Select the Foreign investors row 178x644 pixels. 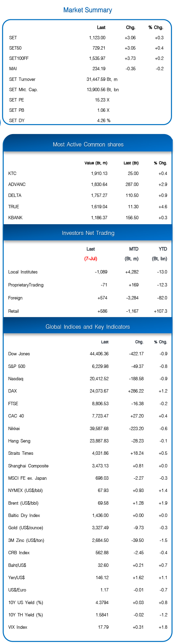point(88,298)
